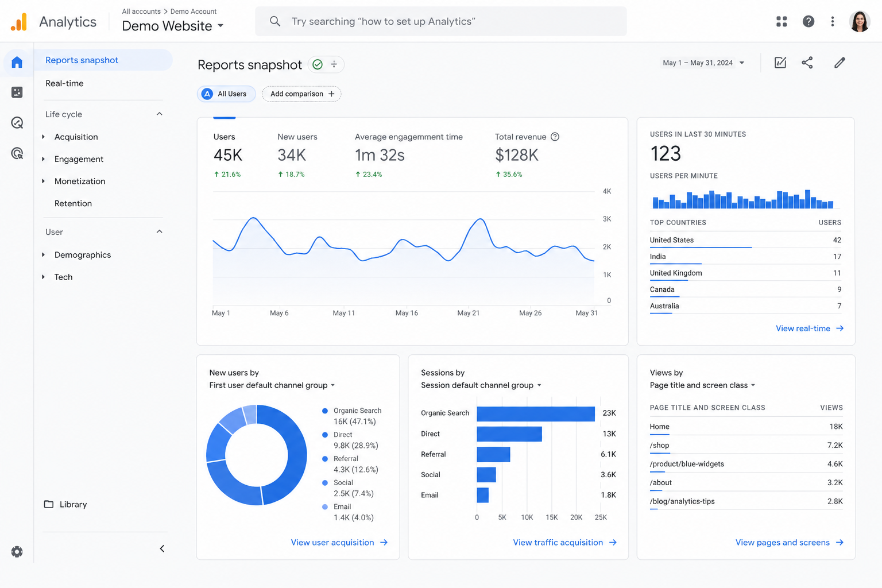
Task: Follow the View traffic acquisition link
Action: pos(565,543)
